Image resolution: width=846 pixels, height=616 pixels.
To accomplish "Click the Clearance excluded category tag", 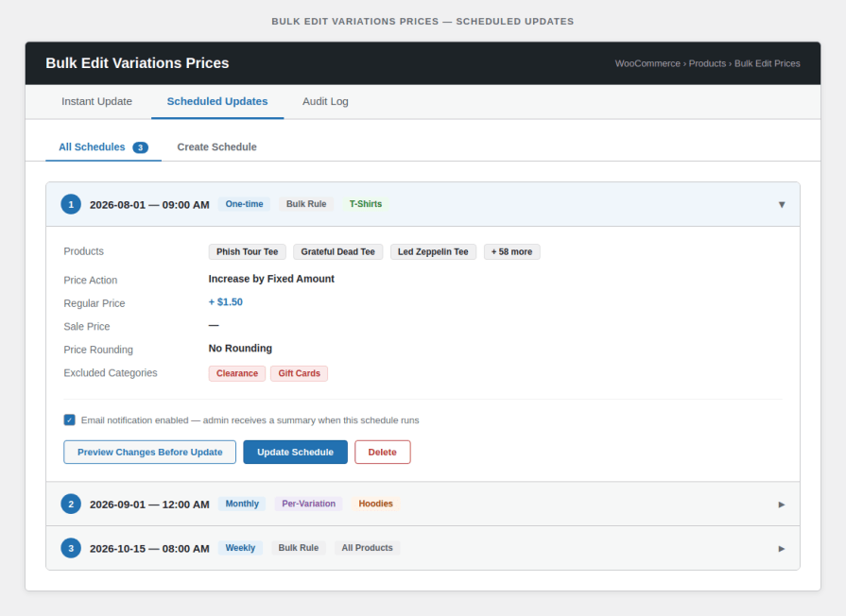I will click(x=237, y=373).
